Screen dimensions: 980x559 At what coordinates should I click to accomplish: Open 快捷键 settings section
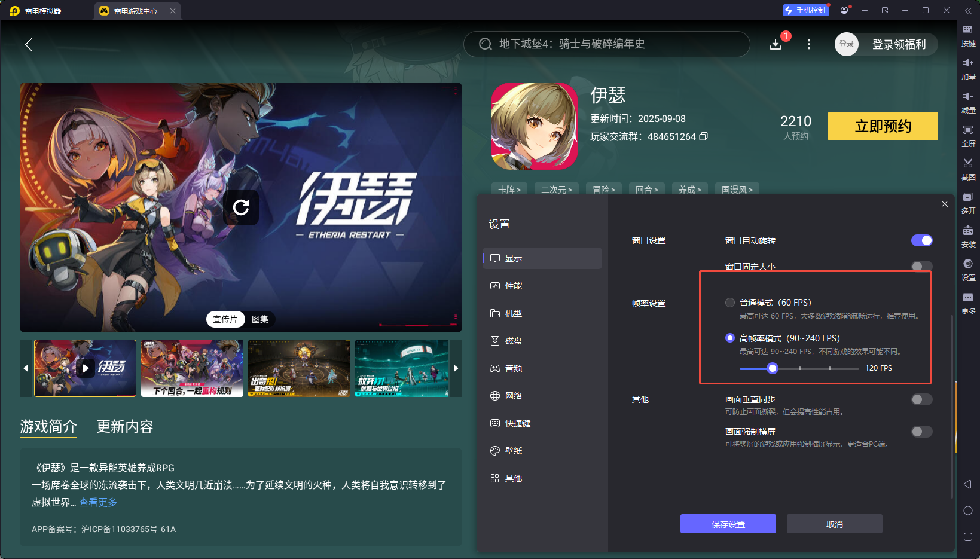[542, 423]
